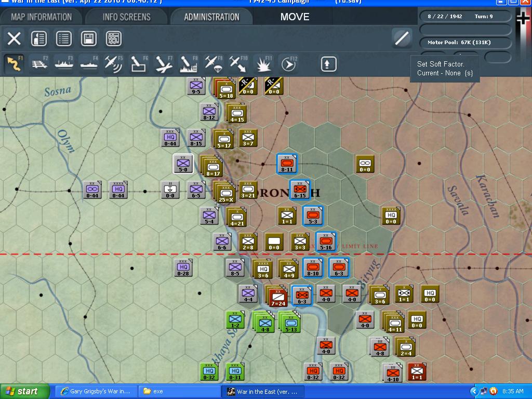Viewport: 532px width, 399px height.
Task: Select the 4=15 Soviet unit
Action: point(237,114)
